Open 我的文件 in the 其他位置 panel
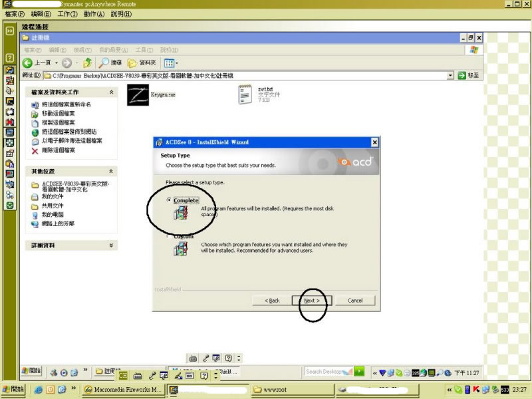This screenshot has width=532, height=399. pyautogui.click(x=53, y=196)
